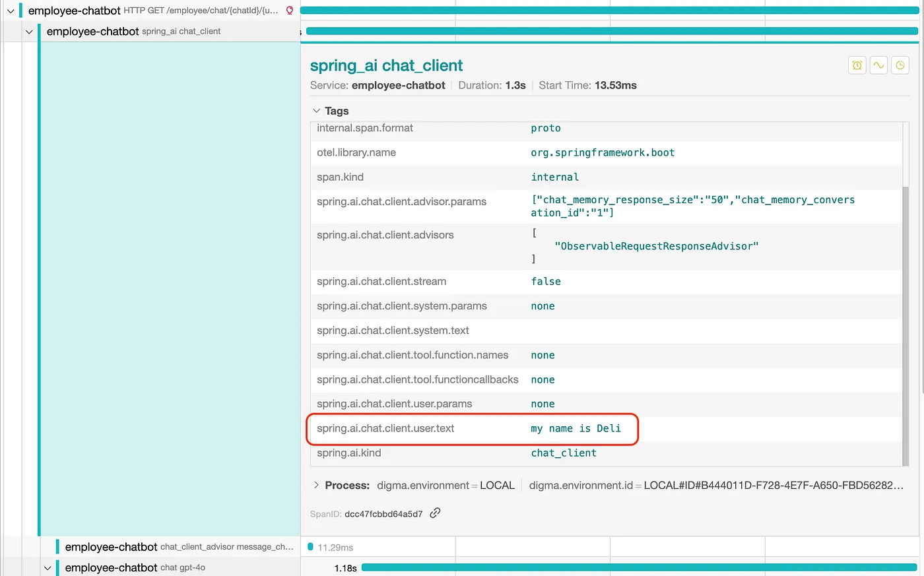Image resolution: width=924 pixels, height=576 pixels.
Task: Collapse the Tags section with its chevron
Action: [315, 110]
